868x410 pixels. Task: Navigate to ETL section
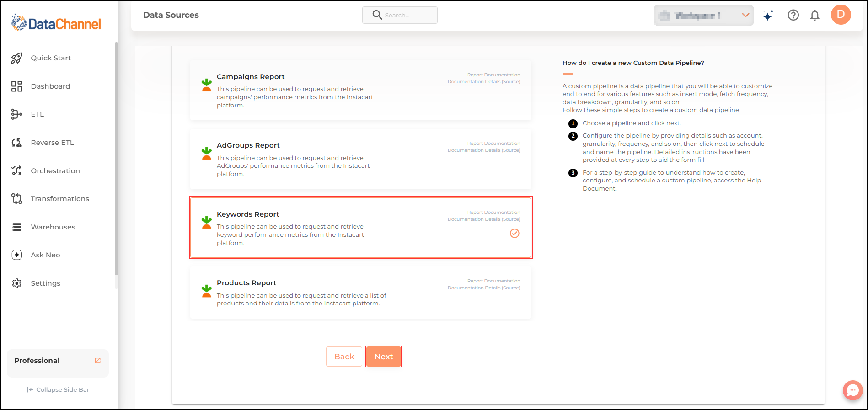tap(38, 114)
